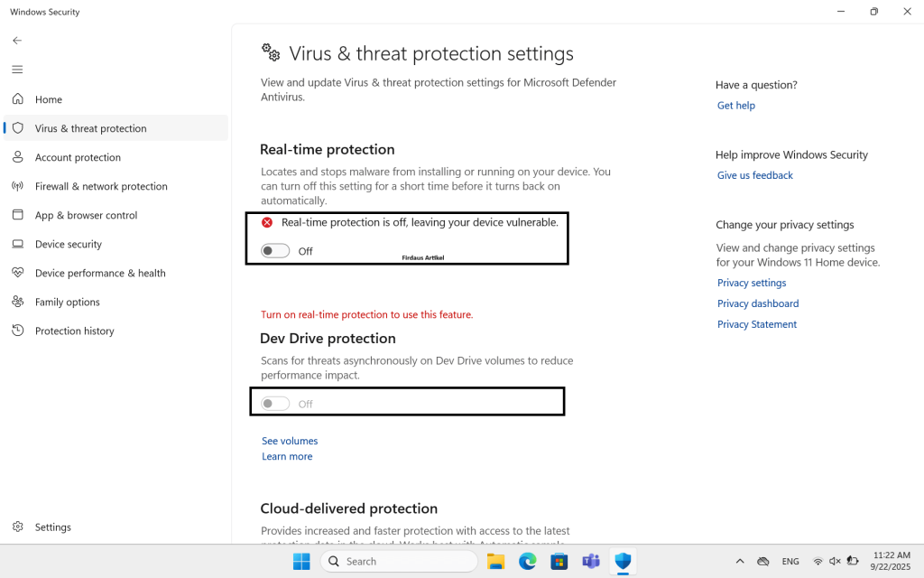
Task: Toggle Dev Drive protection on
Action: click(x=275, y=403)
